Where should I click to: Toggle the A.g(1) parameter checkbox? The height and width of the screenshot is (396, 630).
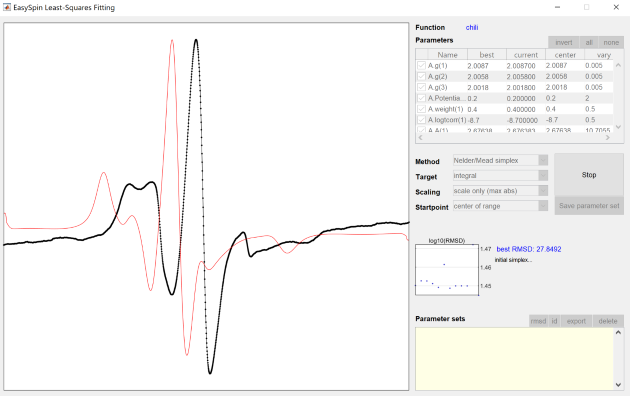(421, 65)
